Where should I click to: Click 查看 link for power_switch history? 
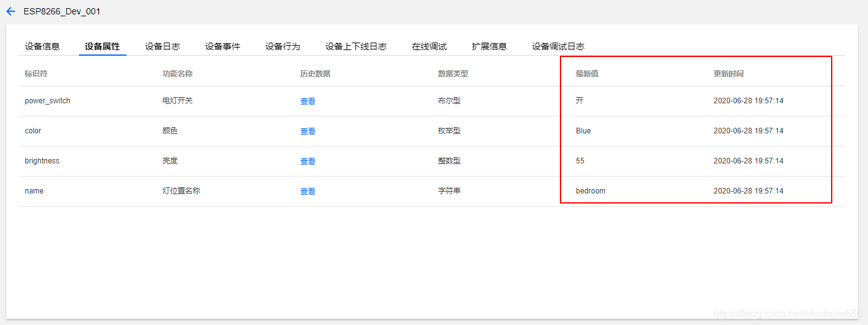coord(307,101)
